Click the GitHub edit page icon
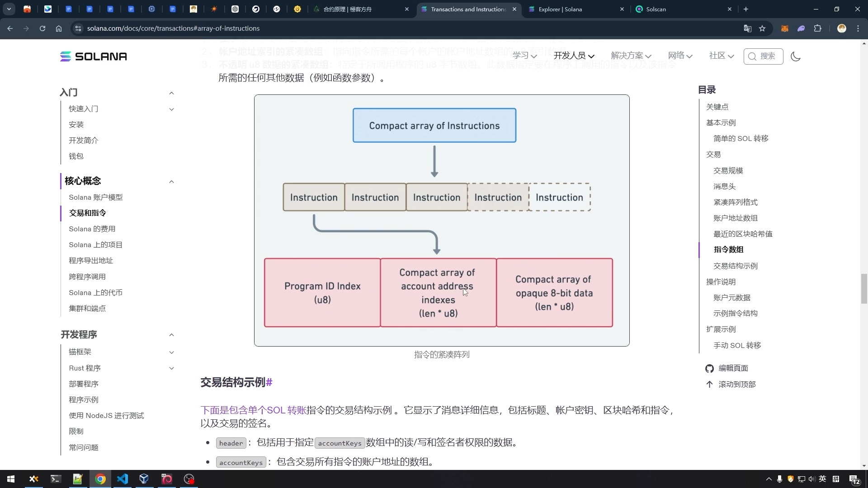This screenshot has width=868, height=488. coord(709,368)
